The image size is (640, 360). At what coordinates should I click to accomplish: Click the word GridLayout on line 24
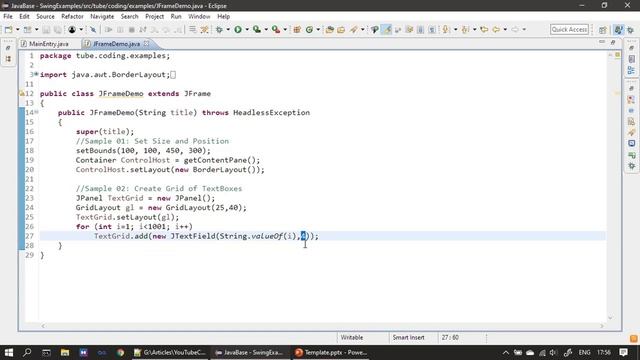tap(98, 207)
